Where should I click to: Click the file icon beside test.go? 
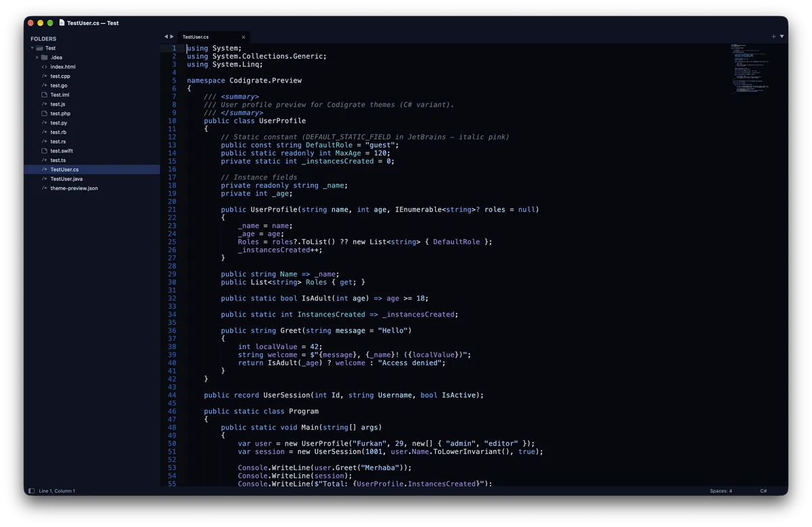[x=45, y=86]
